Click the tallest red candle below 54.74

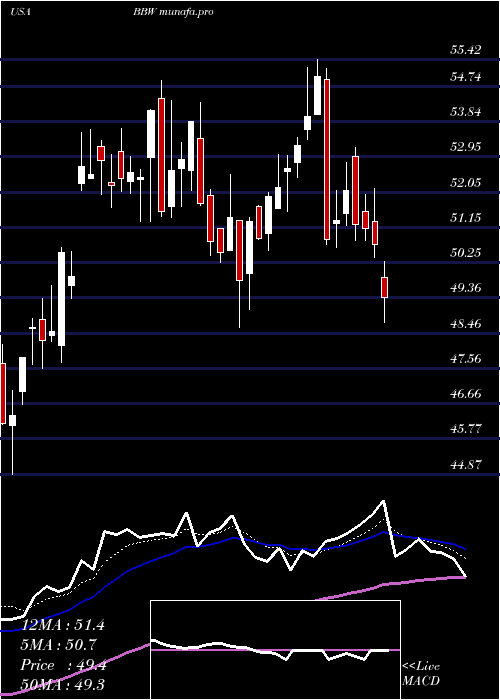pyautogui.click(x=327, y=159)
